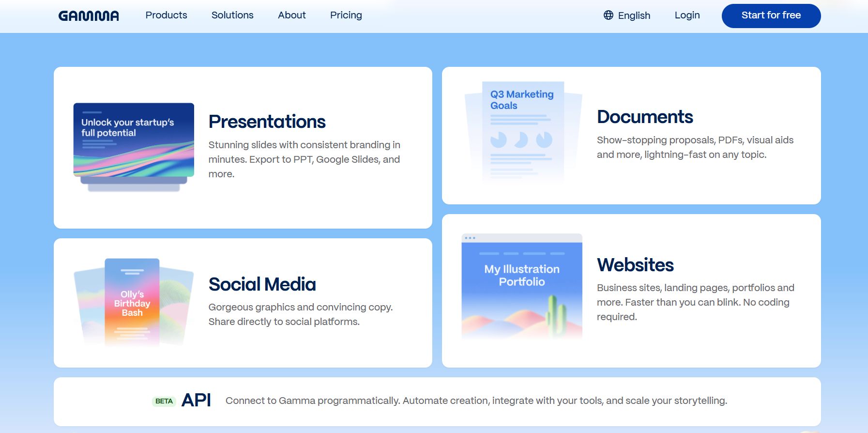The image size is (868, 433).
Task: Click the My Illustration Portfolio website thumbnail
Action: pyautogui.click(x=522, y=287)
